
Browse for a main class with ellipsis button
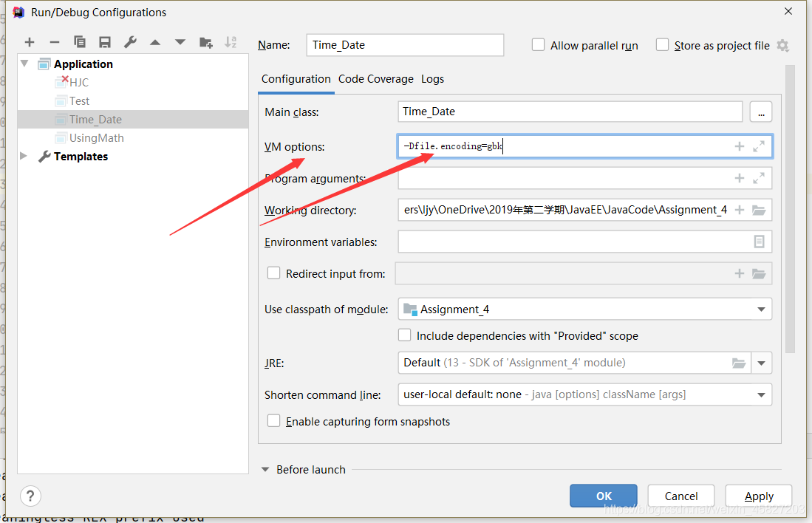[761, 111]
